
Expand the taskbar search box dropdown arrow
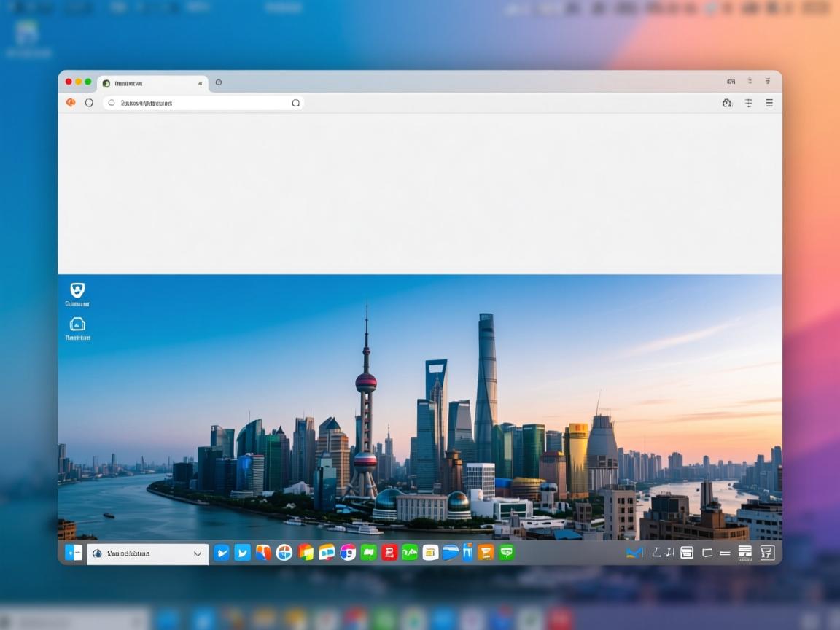[197, 553]
